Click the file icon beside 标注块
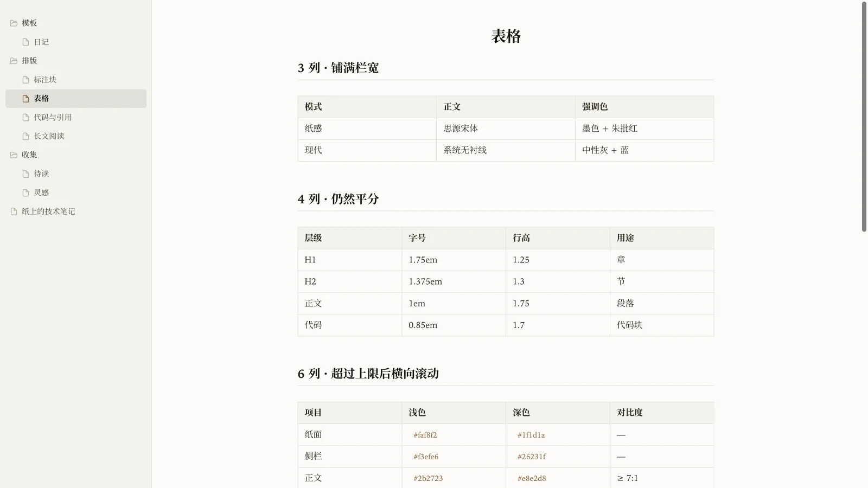This screenshot has height=488, width=868. (25, 80)
